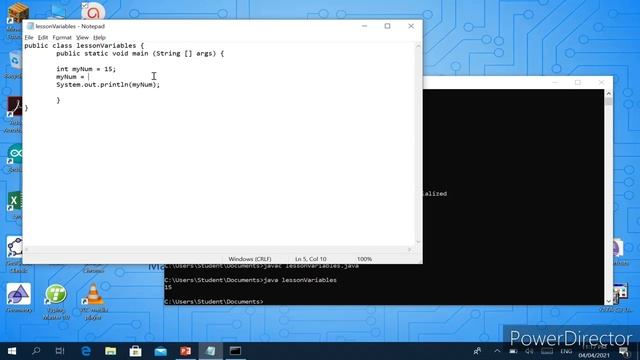Maximize the Command Prompt window
The width and height of the screenshot is (640, 360).
tap(578, 82)
